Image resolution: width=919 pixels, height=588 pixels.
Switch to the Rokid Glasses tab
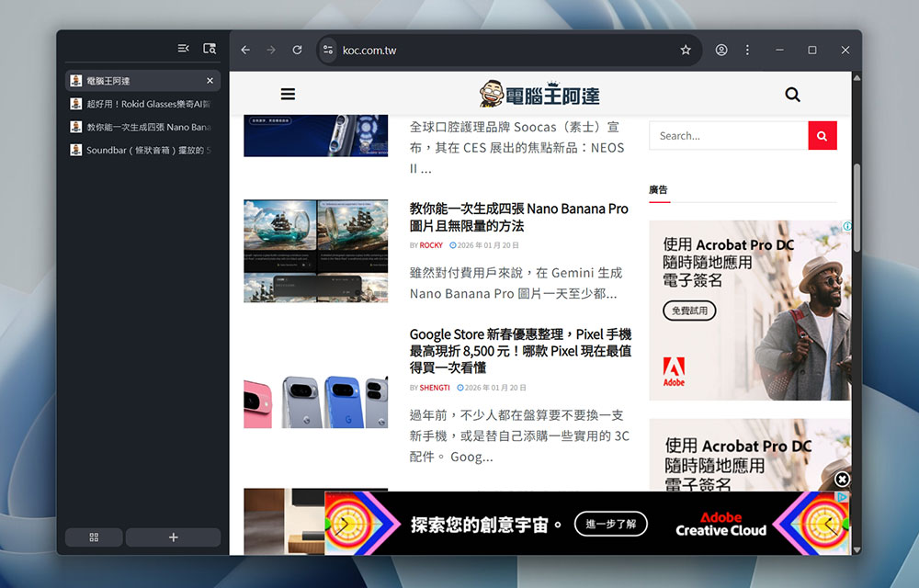(x=138, y=104)
